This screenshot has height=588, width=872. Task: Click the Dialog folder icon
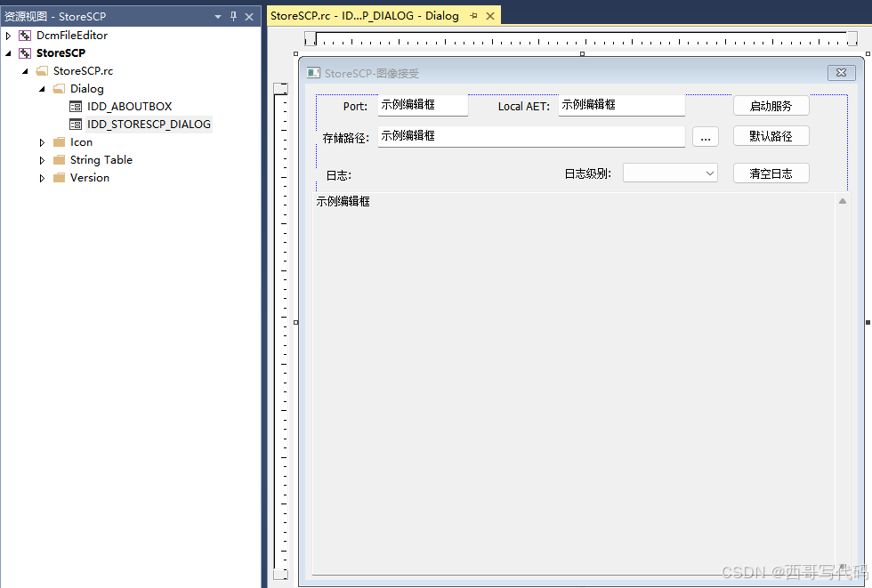[59, 89]
